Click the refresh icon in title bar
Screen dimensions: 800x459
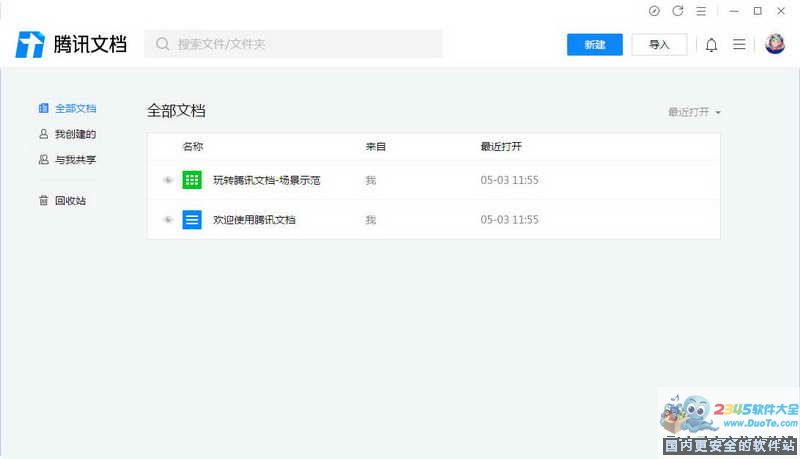pyautogui.click(x=678, y=11)
